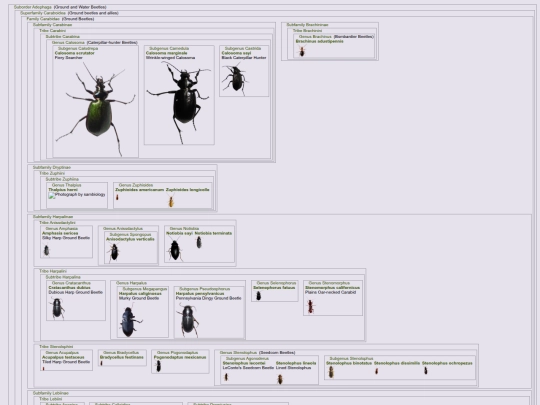
Task: Open the Genus Brachinus link
Action: pyautogui.click(x=315, y=37)
